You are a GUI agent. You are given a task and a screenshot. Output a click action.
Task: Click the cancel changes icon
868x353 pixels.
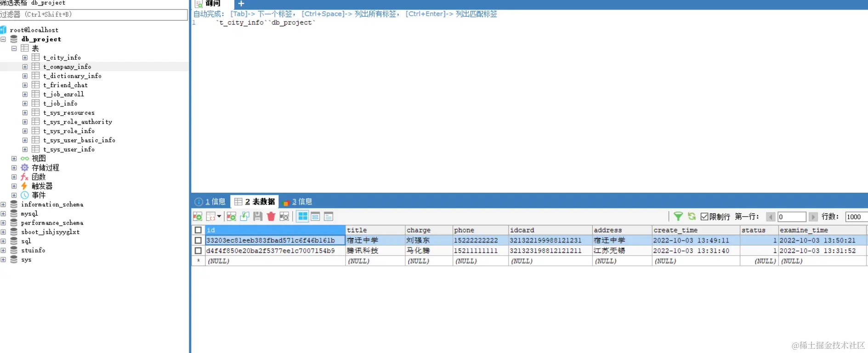click(x=284, y=216)
